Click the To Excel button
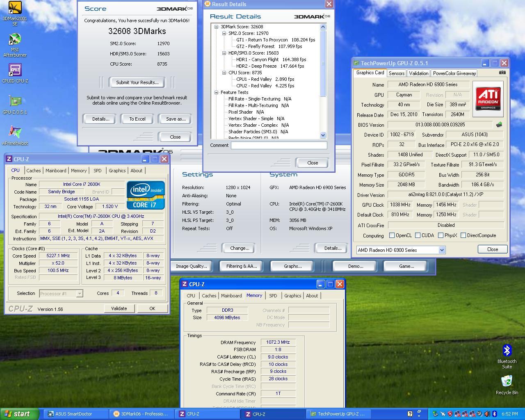Viewport: 525px width, 420px height. (x=137, y=119)
